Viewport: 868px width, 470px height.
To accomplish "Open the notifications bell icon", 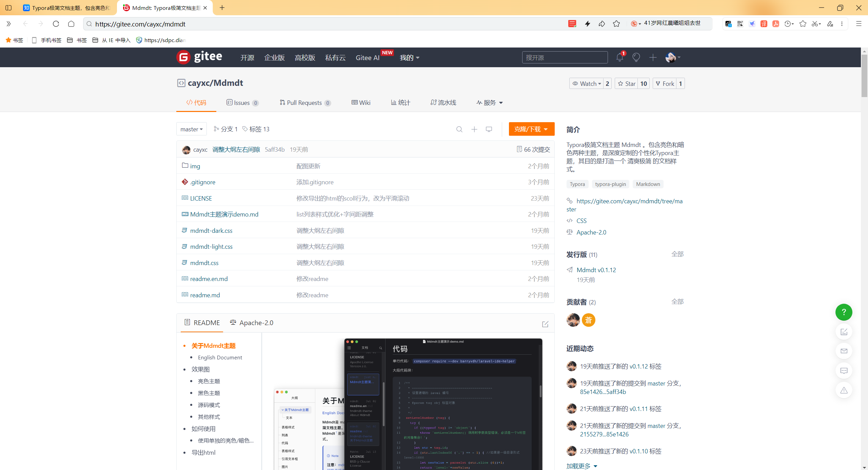I will click(x=619, y=57).
